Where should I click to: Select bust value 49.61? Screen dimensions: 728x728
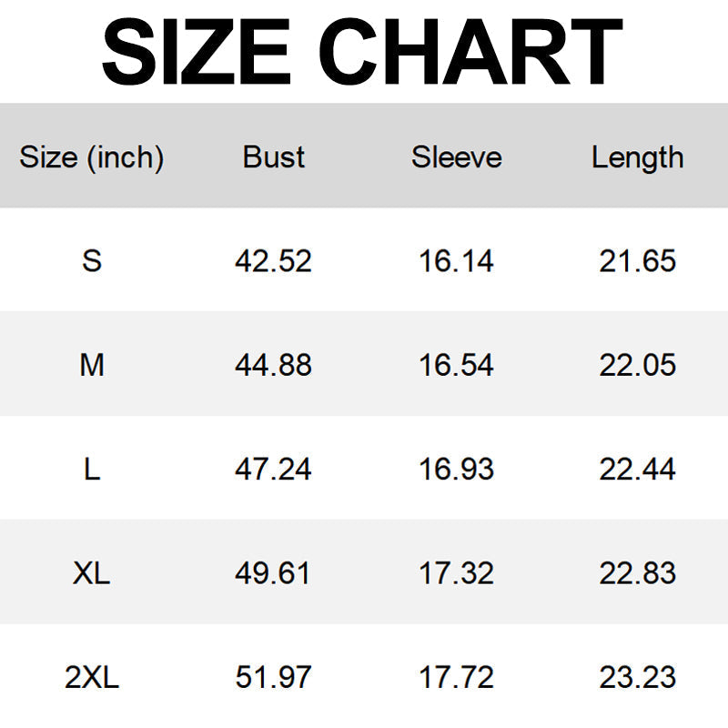[273, 573]
